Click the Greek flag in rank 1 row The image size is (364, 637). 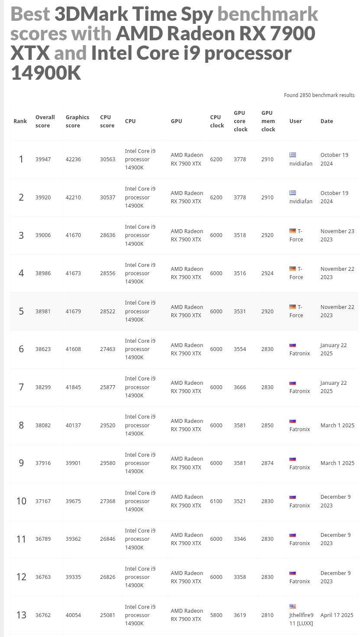pos(293,155)
